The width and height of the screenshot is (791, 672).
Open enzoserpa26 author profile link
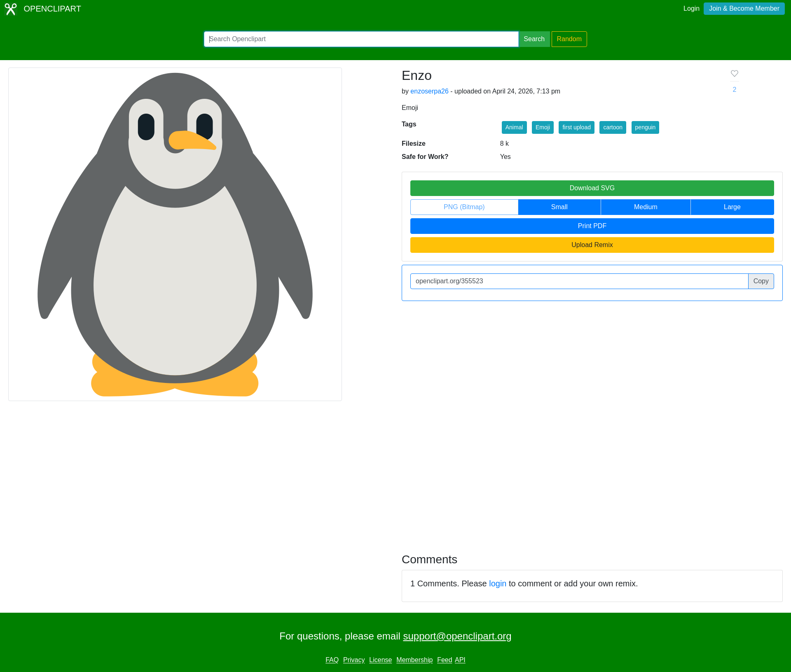click(x=429, y=91)
